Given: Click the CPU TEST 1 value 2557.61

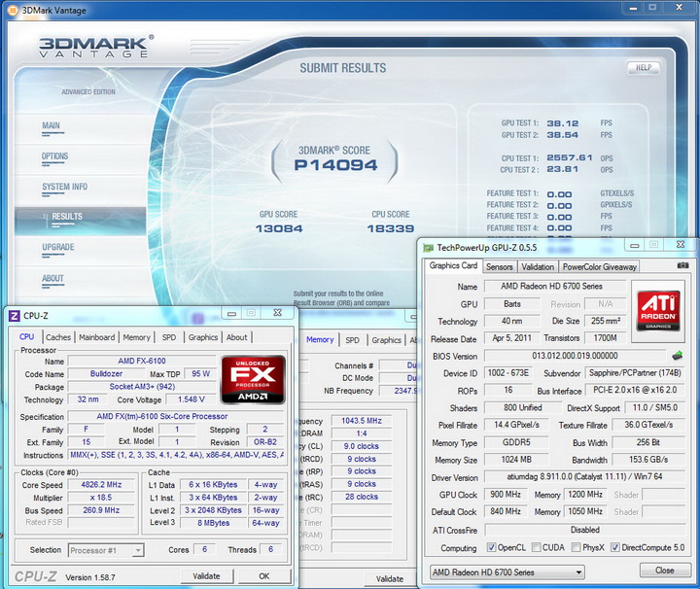Looking at the screenshot, I should click(x=570, y=157).
